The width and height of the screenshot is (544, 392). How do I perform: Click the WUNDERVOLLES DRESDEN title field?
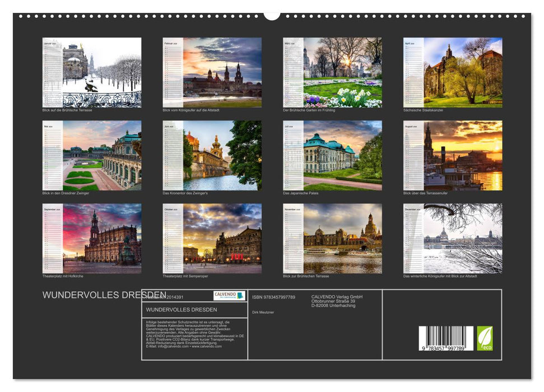pos(182,310)
